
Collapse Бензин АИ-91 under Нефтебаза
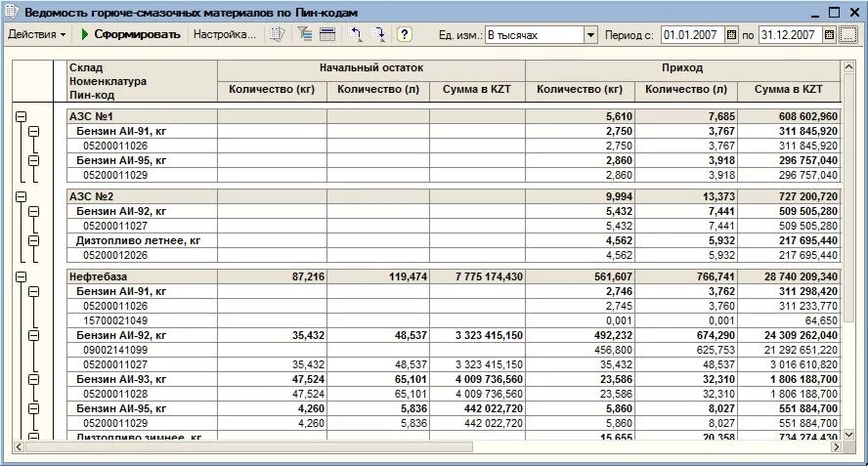[x=34, y=291]
